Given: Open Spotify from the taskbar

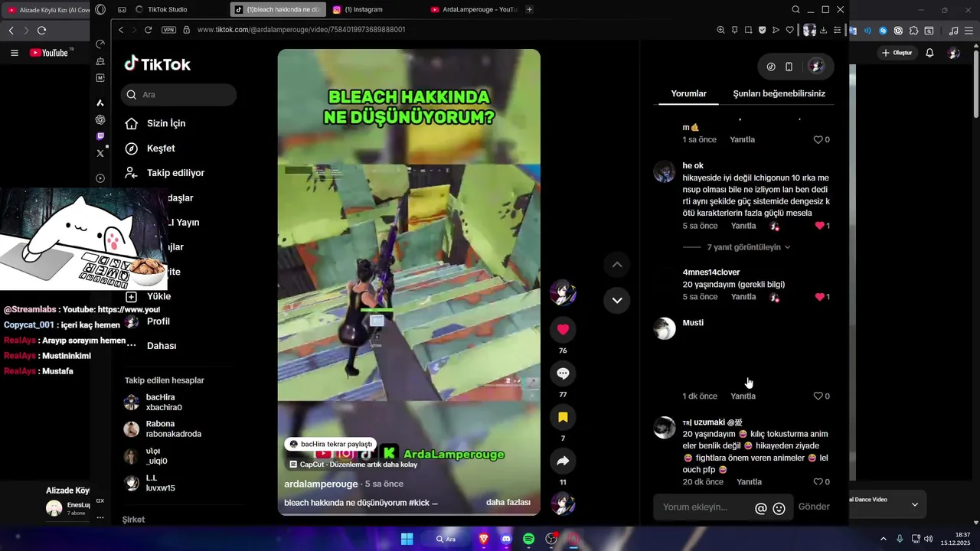Looking at the screenshot, I should tap(528, 539).
